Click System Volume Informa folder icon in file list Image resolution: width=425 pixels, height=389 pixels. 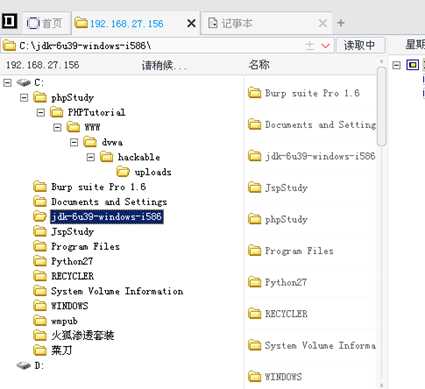click(255, 345)
